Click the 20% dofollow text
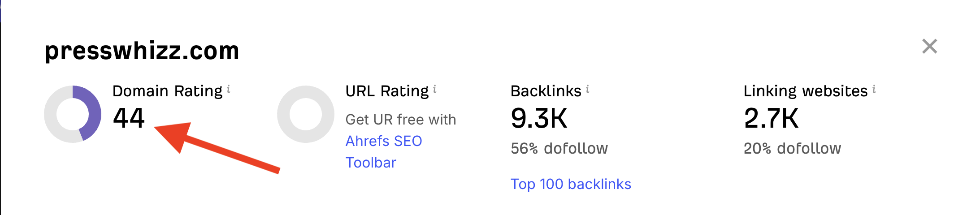This screenshot has width=980, height=215. click(793, 148)
